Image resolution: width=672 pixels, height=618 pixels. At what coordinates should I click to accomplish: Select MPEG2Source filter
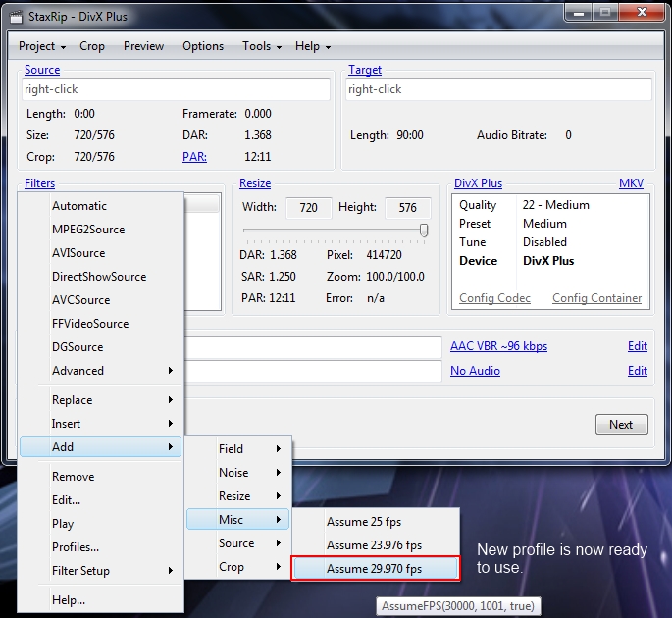pyautogui.click(x=101, y=230)
